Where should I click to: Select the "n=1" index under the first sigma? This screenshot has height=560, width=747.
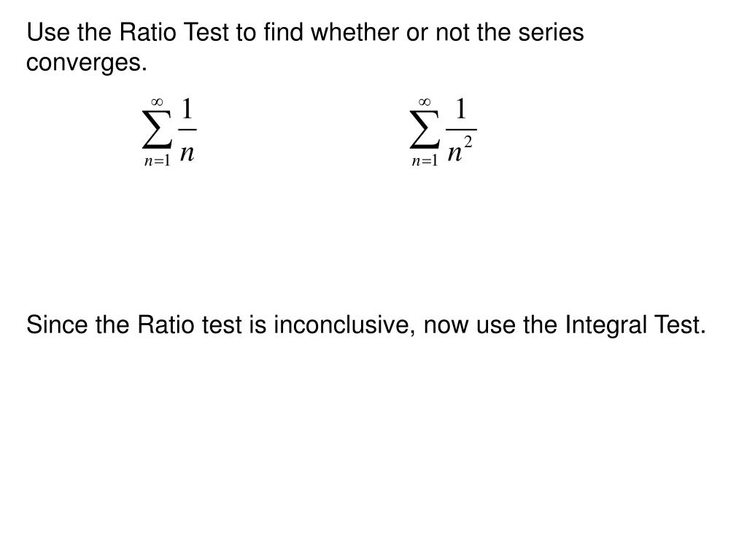pos(158,161)
